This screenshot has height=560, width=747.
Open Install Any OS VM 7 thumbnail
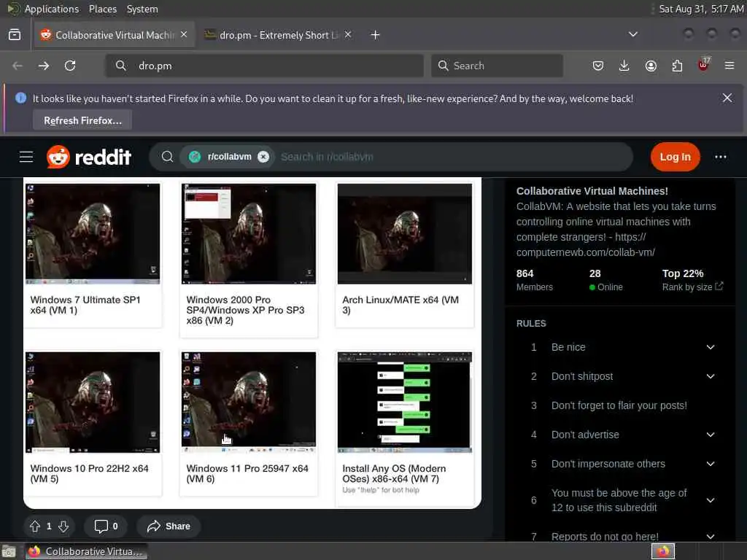tap(405, 402)
